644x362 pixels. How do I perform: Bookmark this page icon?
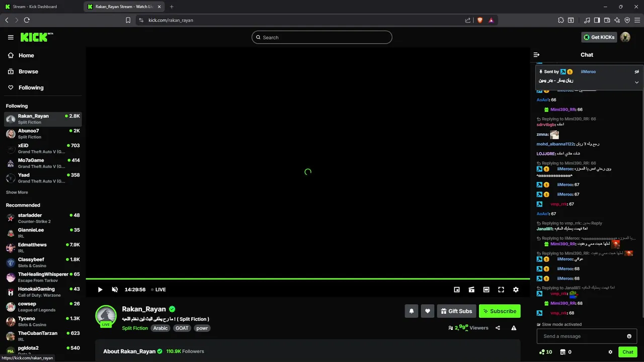click(128, 20)
